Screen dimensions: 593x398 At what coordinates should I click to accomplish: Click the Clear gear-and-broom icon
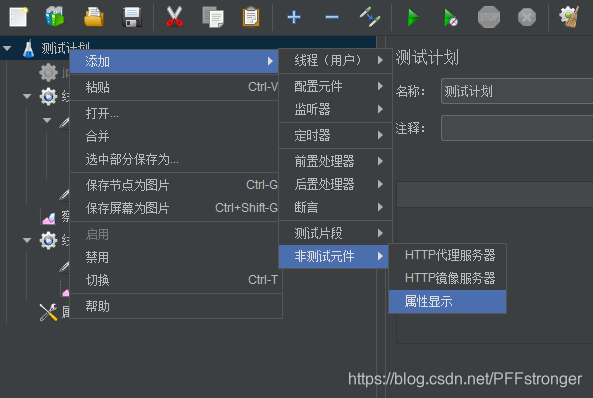[x=570, y=17]
